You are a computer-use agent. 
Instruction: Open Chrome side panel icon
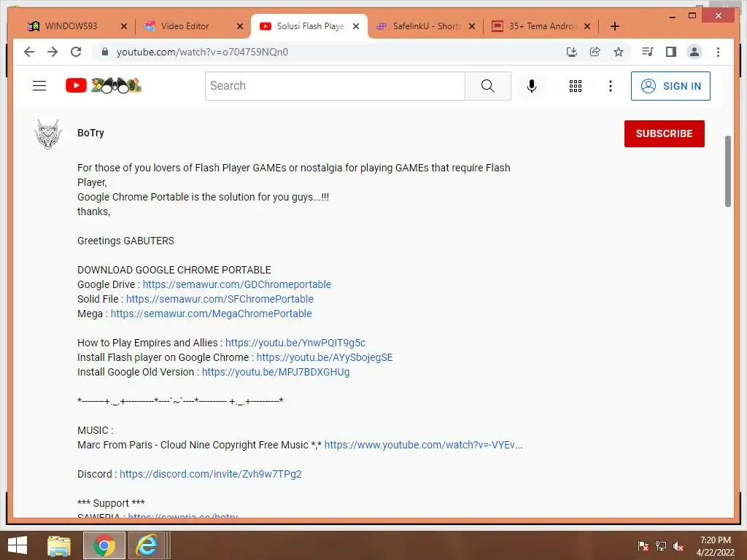click(x=671, y=52)
